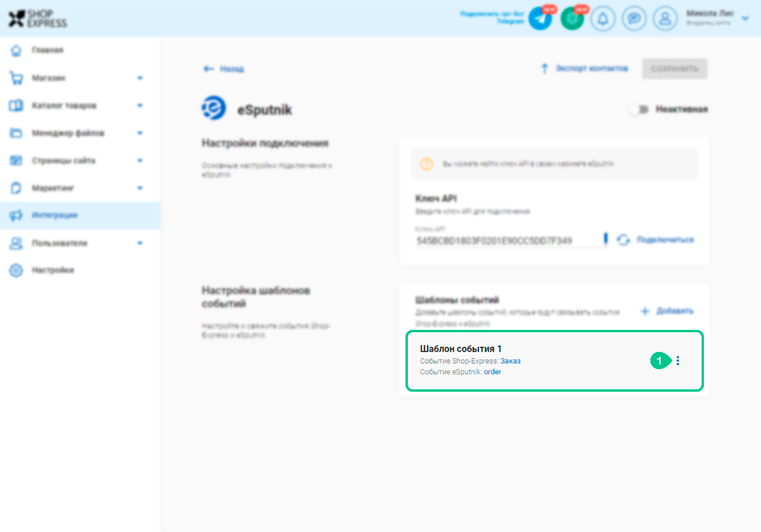Click the Настройки подключения heading
Image resolution: width=761 pixels, height=532 pixels.
point(265,143)
